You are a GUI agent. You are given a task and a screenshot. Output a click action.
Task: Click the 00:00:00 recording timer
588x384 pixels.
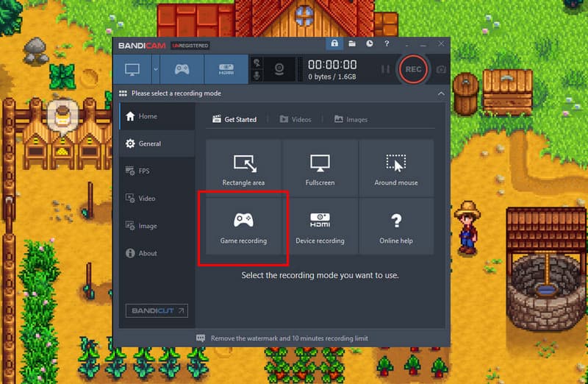tap(332, 65)
